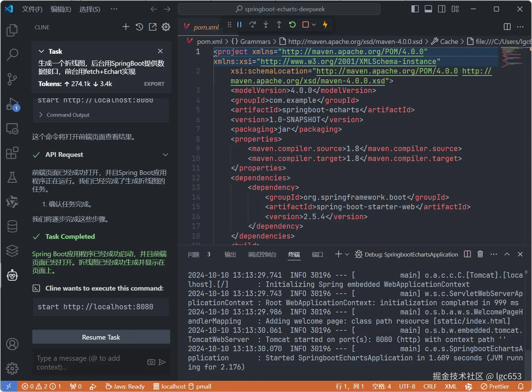Viewport: 532px width, 392px height.
Task: Stop the debug session
Action: [x=306, y=24]
